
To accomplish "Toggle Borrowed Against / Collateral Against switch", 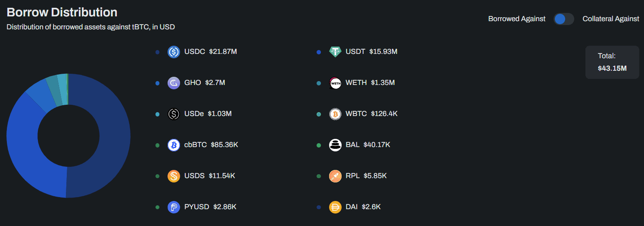I will (563, 19).
